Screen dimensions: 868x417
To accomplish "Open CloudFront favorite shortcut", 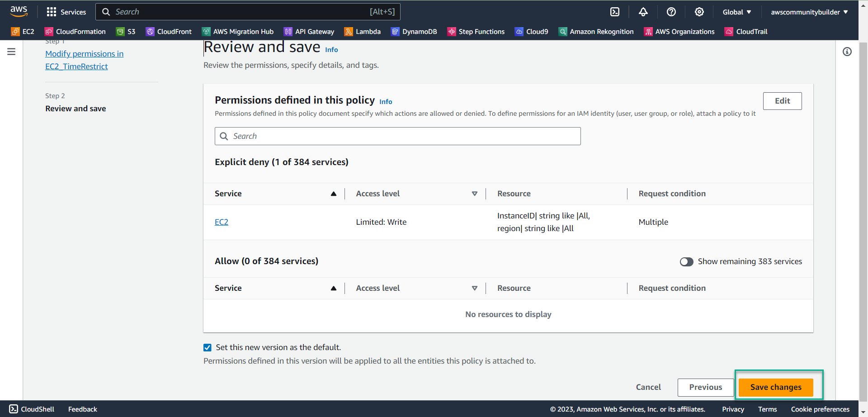I will pos(169,32).
